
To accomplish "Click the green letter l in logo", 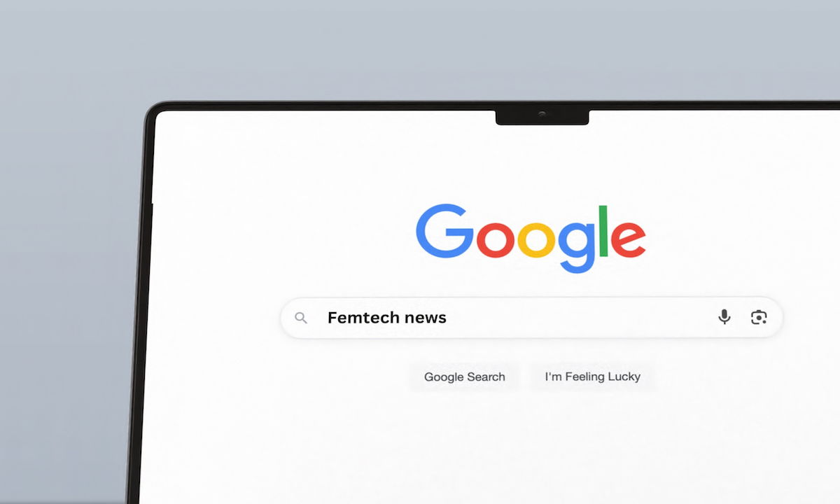I will pyautogui.click(x=603, y=230).
